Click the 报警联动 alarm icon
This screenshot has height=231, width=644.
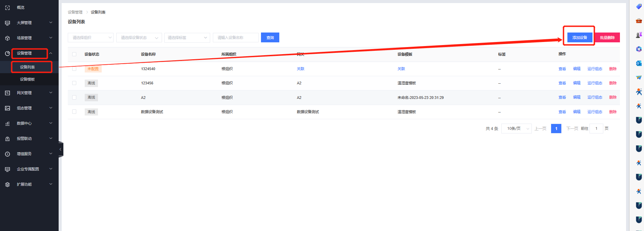[7, 139]
